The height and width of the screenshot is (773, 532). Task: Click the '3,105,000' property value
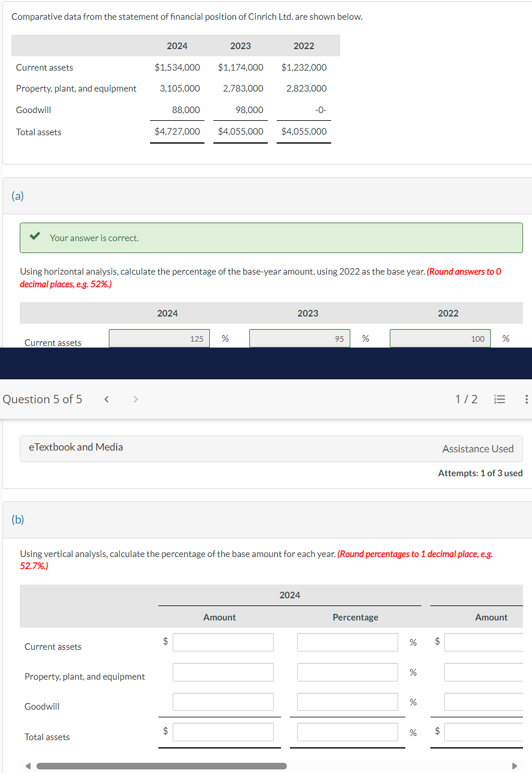point(180,88)
